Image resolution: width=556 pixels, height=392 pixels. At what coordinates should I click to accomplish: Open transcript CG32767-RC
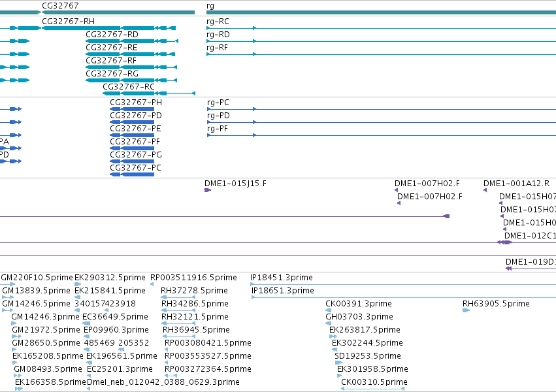click(x=128, y=87)
